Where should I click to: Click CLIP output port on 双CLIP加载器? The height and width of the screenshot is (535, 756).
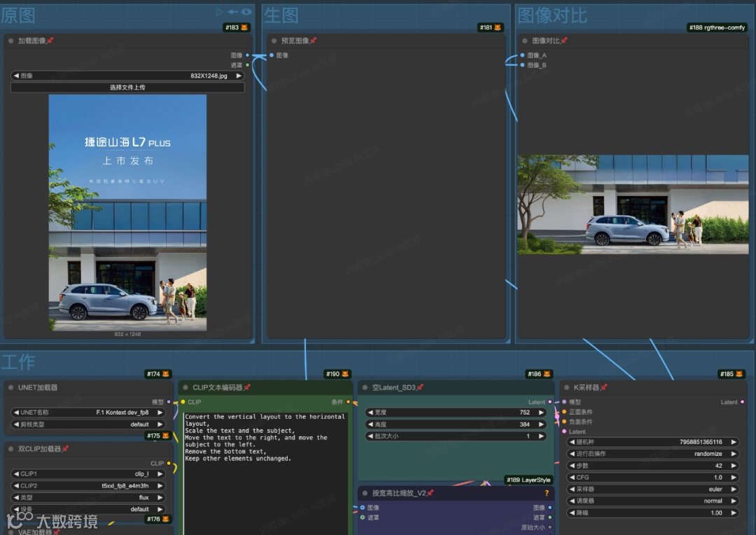[169, 463]
